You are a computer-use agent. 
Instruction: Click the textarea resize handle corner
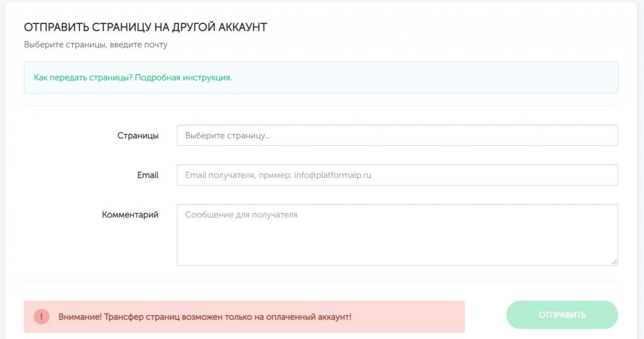[614, 262]
